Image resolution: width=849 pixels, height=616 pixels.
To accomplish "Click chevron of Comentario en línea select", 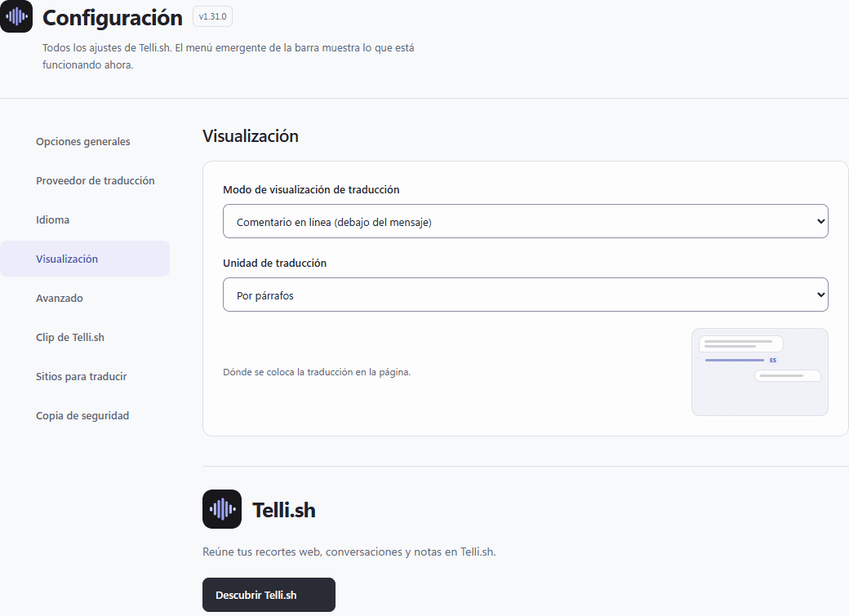I will pos(821,221).
